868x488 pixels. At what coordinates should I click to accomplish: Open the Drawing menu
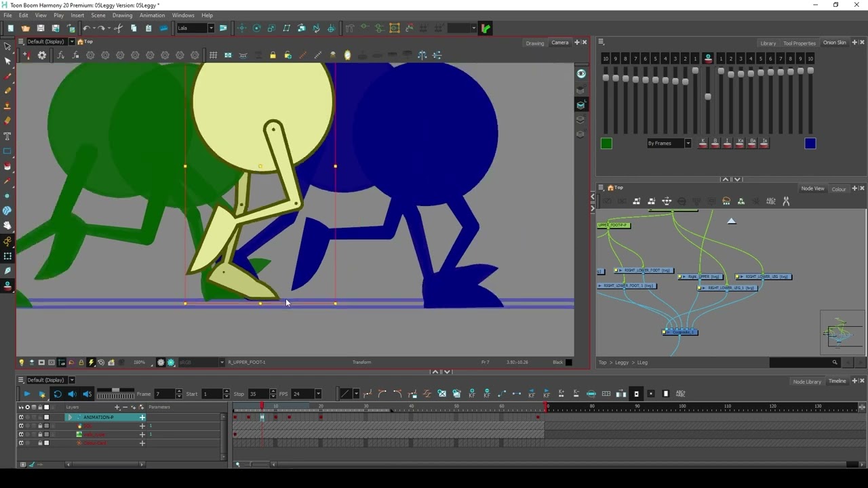[122, 15]
